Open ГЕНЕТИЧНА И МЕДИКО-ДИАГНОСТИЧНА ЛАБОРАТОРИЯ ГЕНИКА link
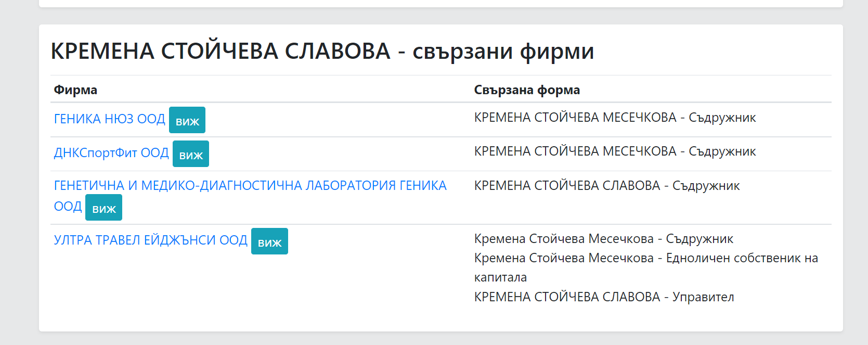868x345 pixels. click(x=250, y=186)
